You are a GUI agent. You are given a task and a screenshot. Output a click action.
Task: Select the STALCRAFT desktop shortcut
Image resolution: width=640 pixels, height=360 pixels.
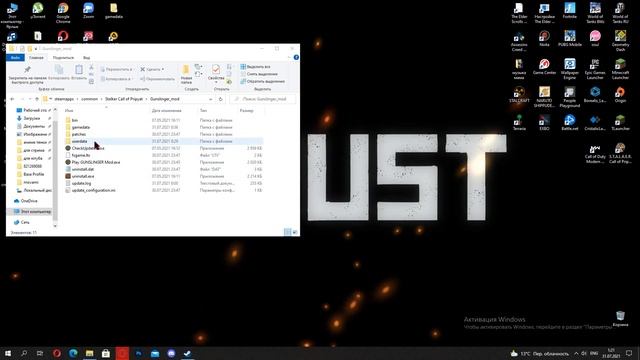point(519,94)
